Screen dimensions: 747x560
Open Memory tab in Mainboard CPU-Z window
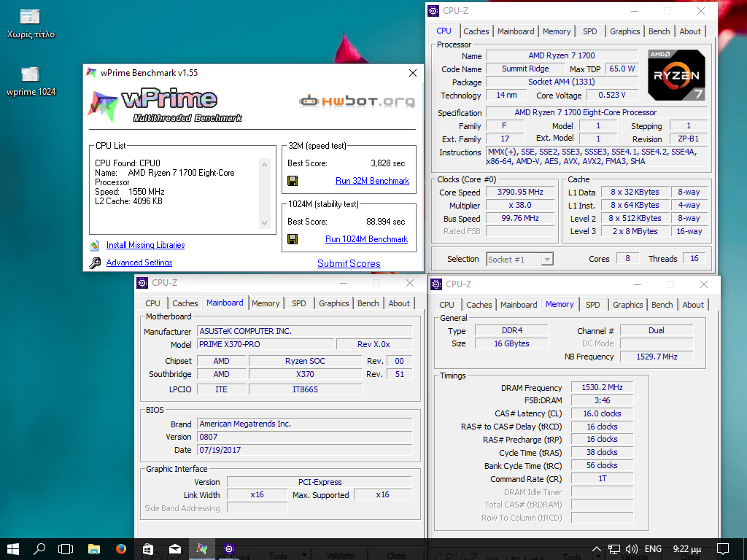click(x=266, y=303)
